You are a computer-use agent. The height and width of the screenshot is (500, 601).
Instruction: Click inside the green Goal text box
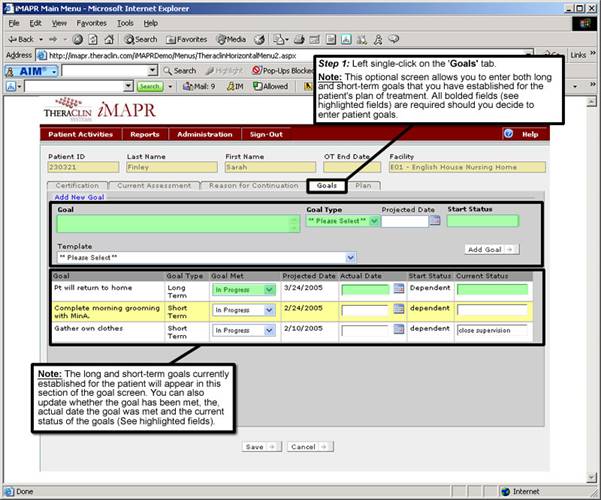tap(172, 224)
